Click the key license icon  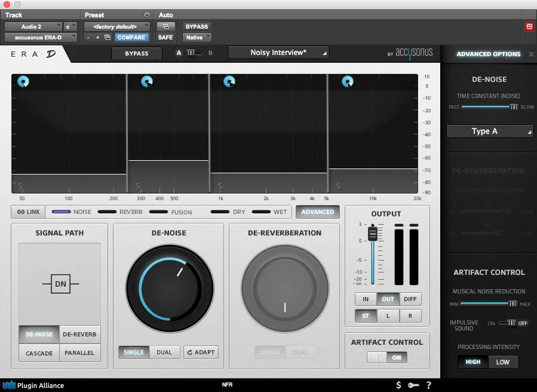413,385
